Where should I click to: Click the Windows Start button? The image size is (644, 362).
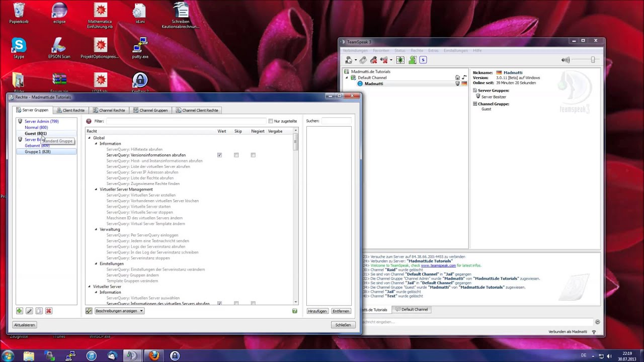8,355
